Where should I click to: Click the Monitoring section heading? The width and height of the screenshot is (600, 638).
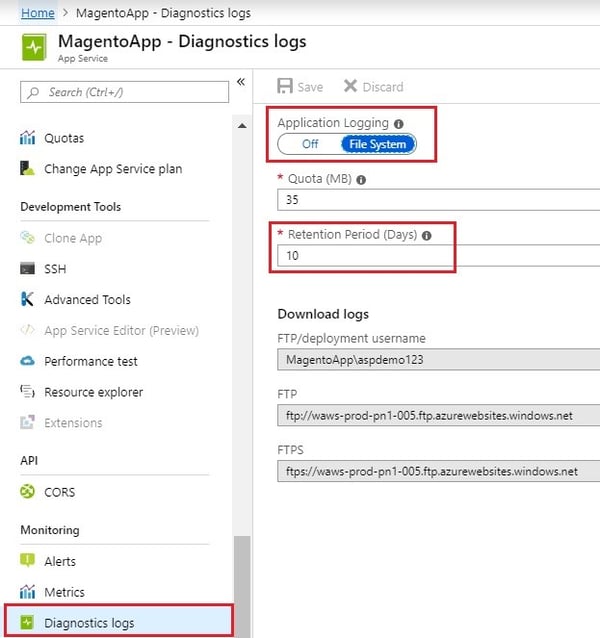click(x=50, y=530)
